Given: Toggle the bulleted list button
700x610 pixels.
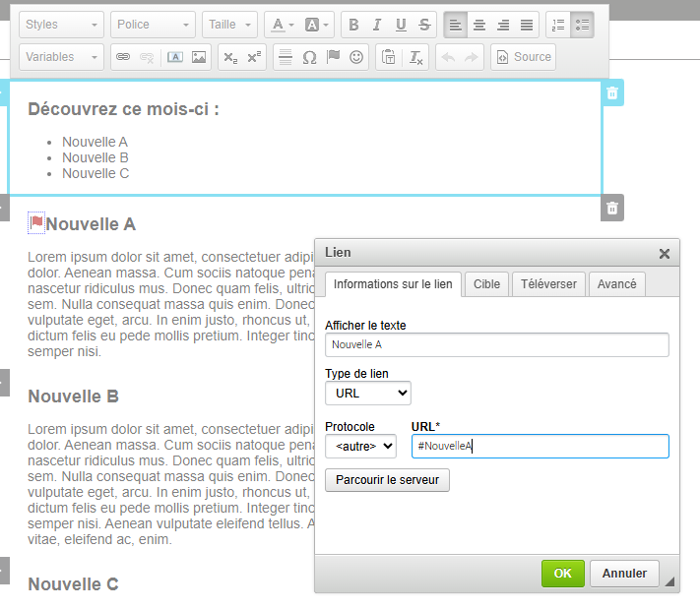Looking at the screenshot, I should (582, 25).
